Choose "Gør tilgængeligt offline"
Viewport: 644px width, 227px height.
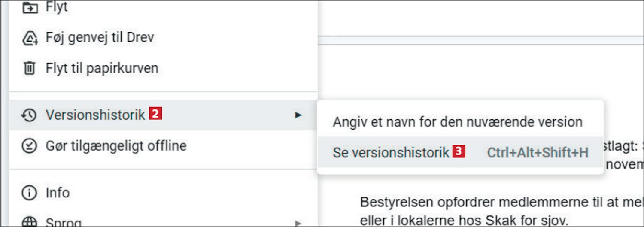(116, 146)
